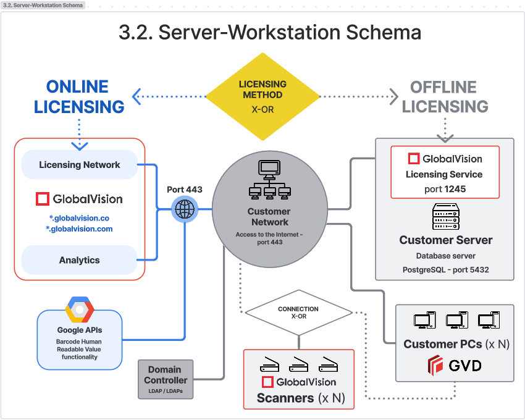Select the red GVD logo icon
The width and height of the screenshot is (525, 420).
tap(436, 366)
